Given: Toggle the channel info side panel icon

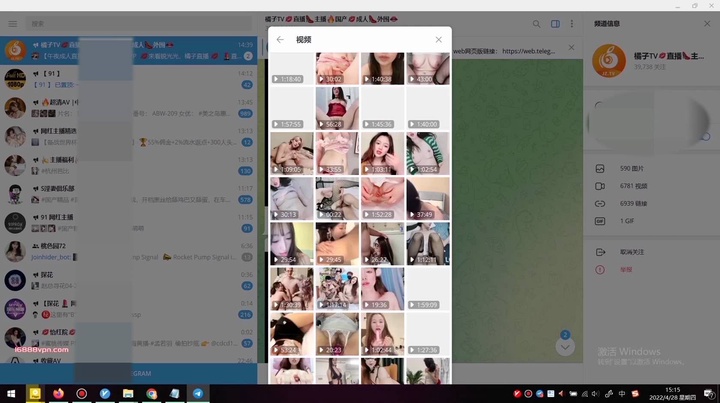Looking at the screenshot, I should (555, 24).
